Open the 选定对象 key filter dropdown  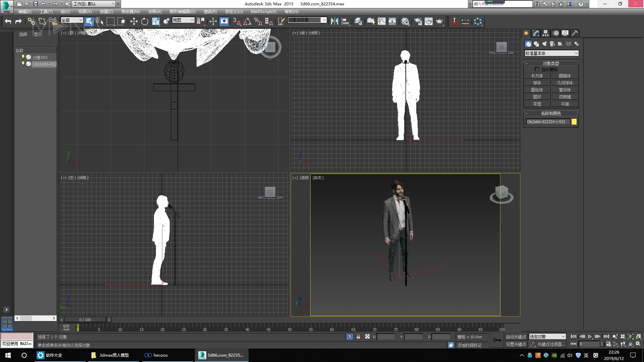pos(547,337)
